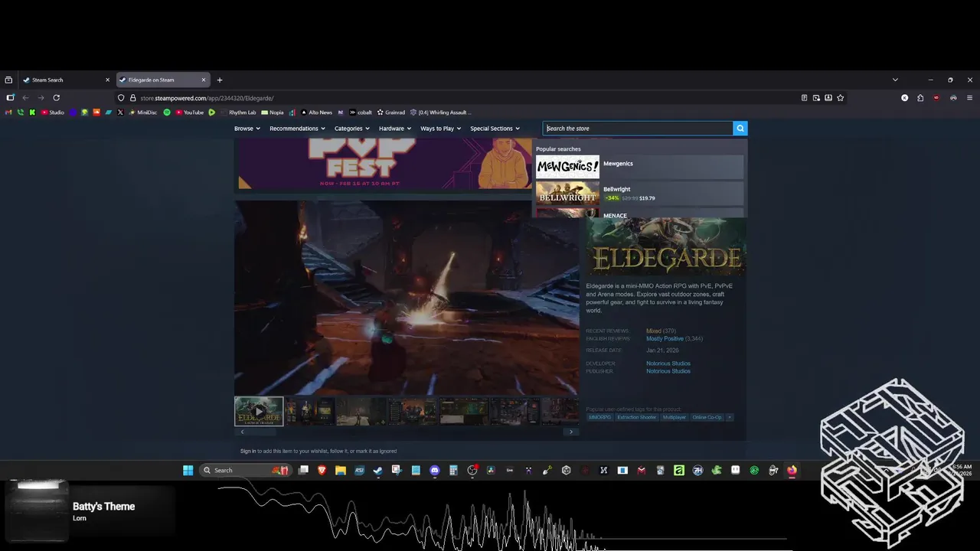Screen dimensions: 980x551
Task: Open the extensions puzzle icon
Action: pos(920,98)
